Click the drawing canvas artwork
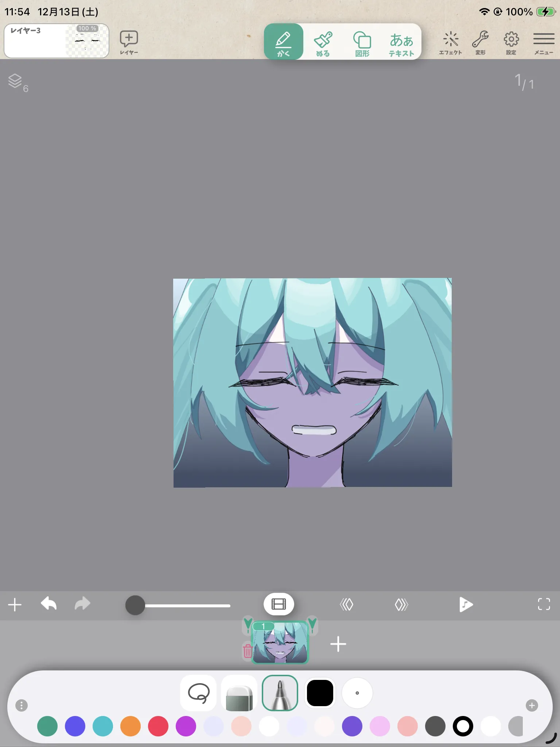This screenshot has width=560, height=747. point(312,383)
